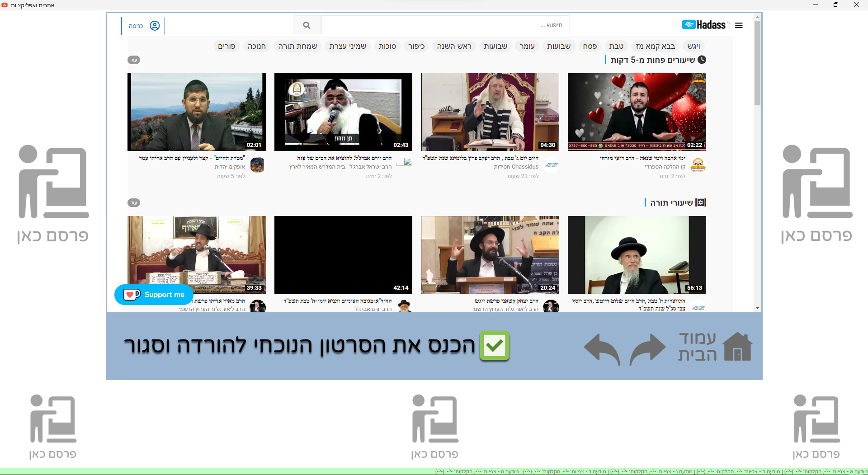Screen dimensions: 868x475
Task: Open the חסידות Chassidus channel avatar
Action: (x=552, y=165)
